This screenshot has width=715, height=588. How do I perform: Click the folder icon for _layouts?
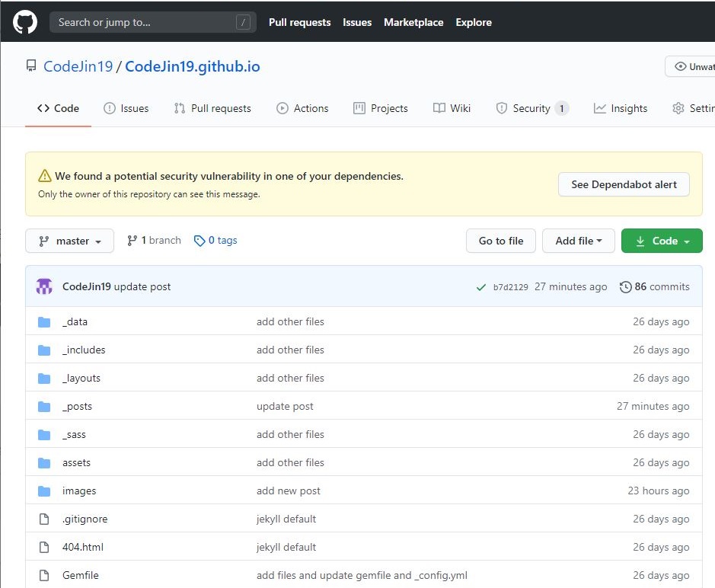(x=44, y=379)
